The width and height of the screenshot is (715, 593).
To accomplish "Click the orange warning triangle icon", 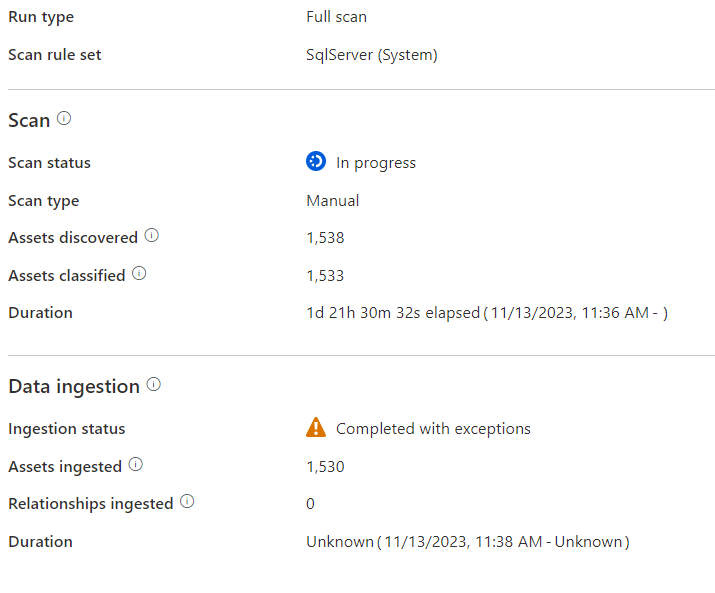I will [x=316, y=428].
